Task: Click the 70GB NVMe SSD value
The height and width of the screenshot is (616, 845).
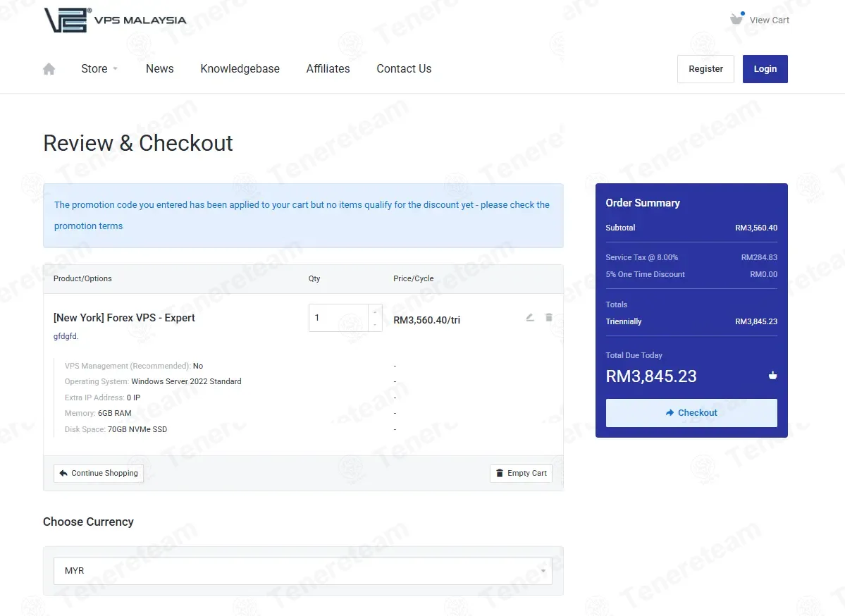Action: point(137,429)
